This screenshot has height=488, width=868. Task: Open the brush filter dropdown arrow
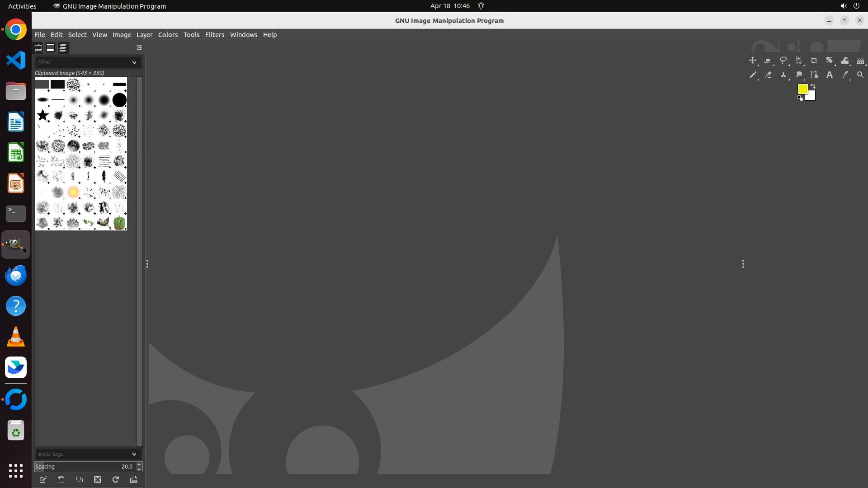(x=134, y=62)
